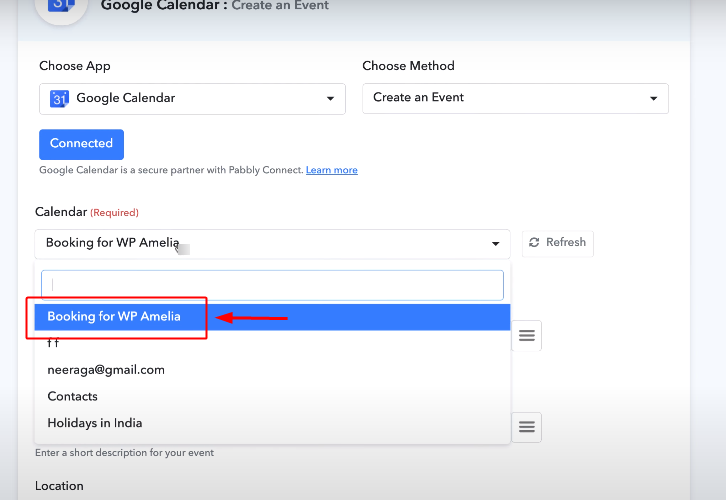Open the Learn more link
This screenshot has width=726, height=500.
(332, 170)
